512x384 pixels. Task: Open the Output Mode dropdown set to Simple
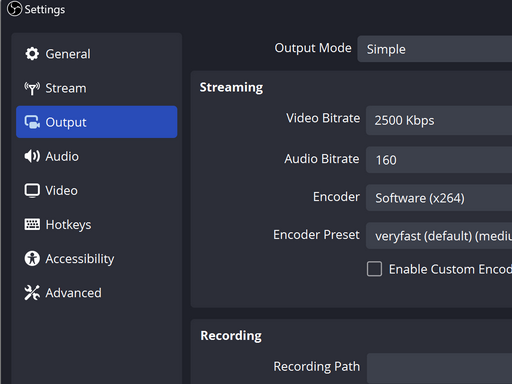tap(435, 49)
